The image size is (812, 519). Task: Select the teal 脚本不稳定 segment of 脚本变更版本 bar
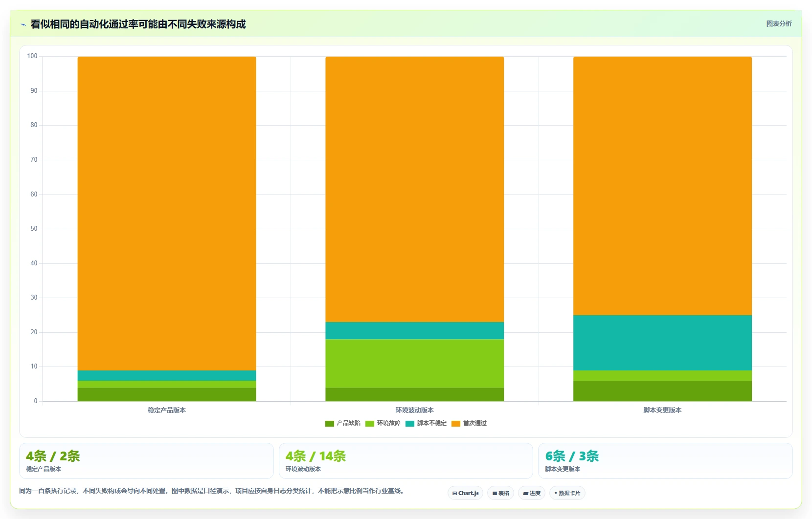[x=662, y=343]
